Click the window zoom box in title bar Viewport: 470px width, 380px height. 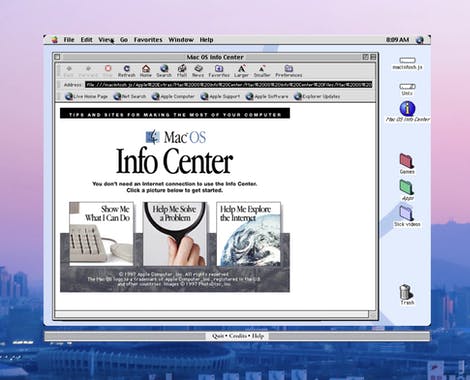pyautogui.click(x=366, y=57)
